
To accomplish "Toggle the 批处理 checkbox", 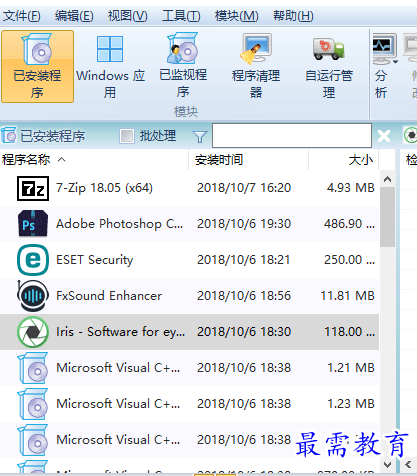I will click(x=127, y=136).
